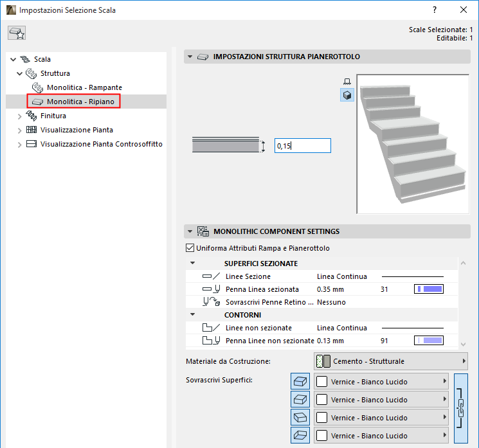The image size is (479, 448).
Task: Click the Sovrascrivi Penne Retino row icon
Action: click(211, 302)
